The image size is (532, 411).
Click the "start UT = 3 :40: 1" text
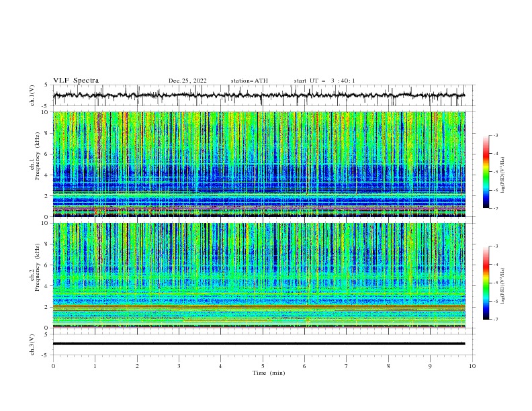[324, 81]
